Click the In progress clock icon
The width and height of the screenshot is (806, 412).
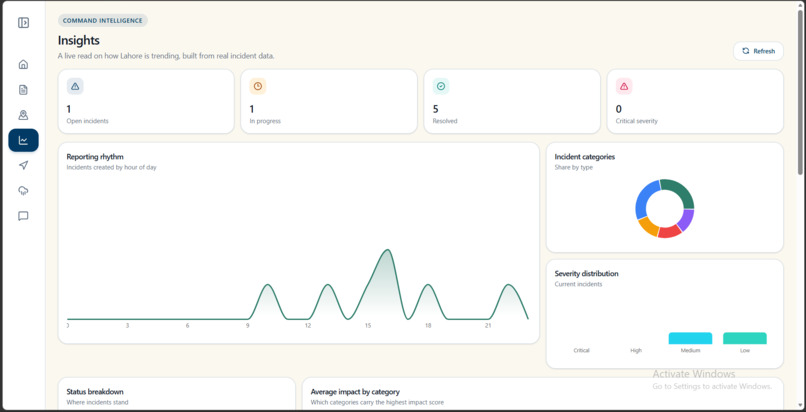coord(258,86)
